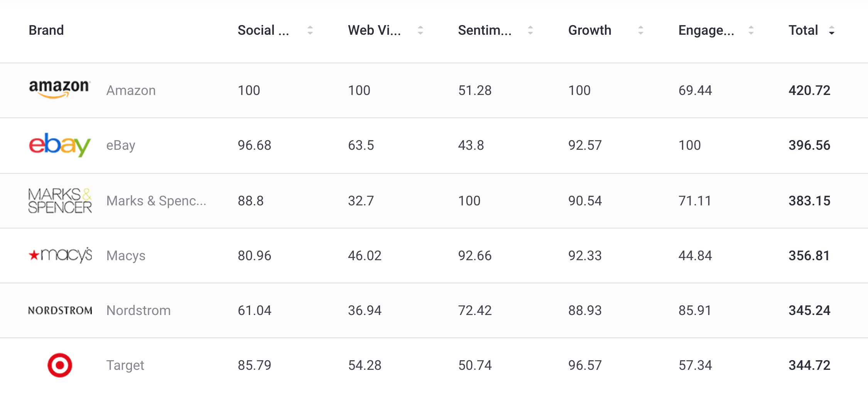Viewport: 868px width, 393px height.
Task: Select the Growth column header label
Action: 589,30
